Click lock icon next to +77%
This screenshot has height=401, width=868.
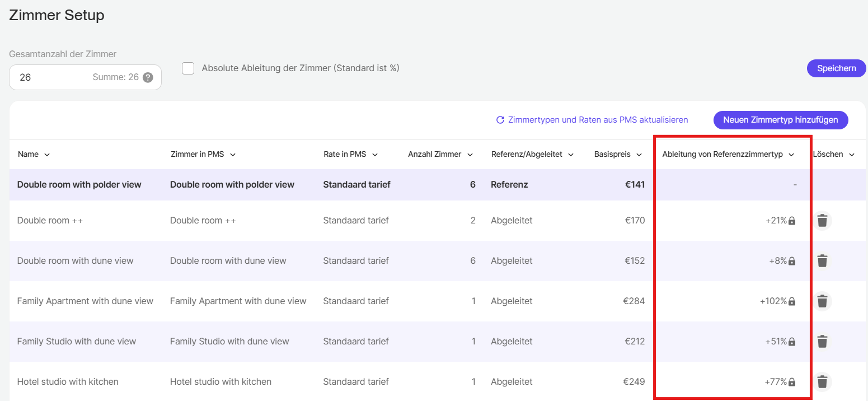tap(792, 382)
